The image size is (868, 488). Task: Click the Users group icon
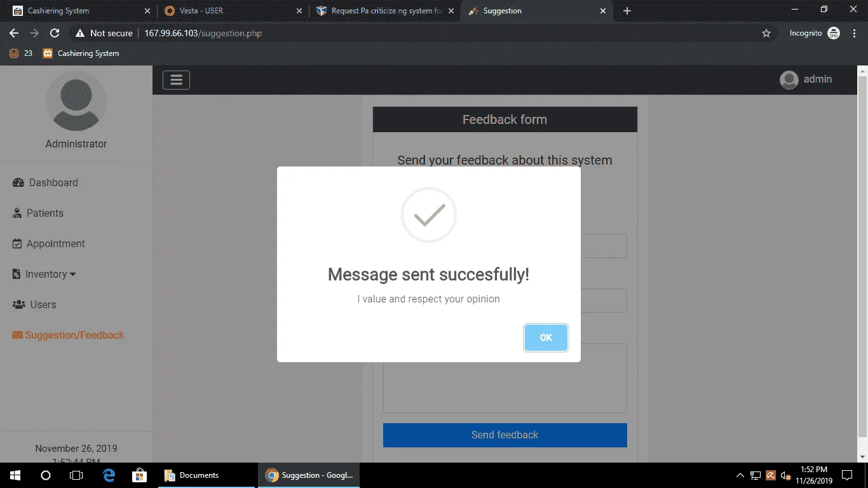pos(19,304)
